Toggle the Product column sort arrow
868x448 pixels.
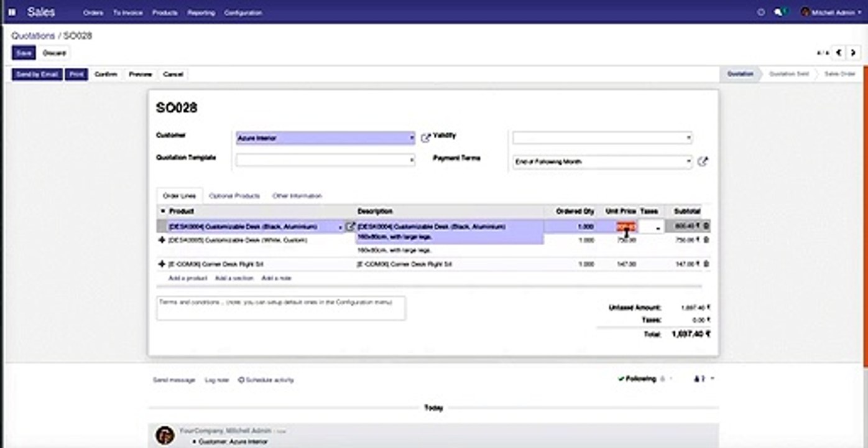point(163,211)
